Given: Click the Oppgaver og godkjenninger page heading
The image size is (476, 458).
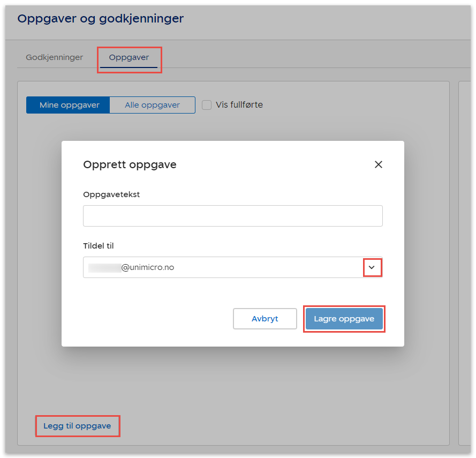Looking at the screenshot, I should 101,19.
